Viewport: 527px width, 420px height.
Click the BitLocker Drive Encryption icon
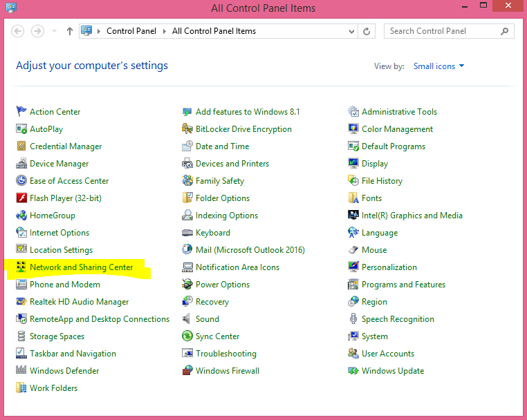[187, 128]
